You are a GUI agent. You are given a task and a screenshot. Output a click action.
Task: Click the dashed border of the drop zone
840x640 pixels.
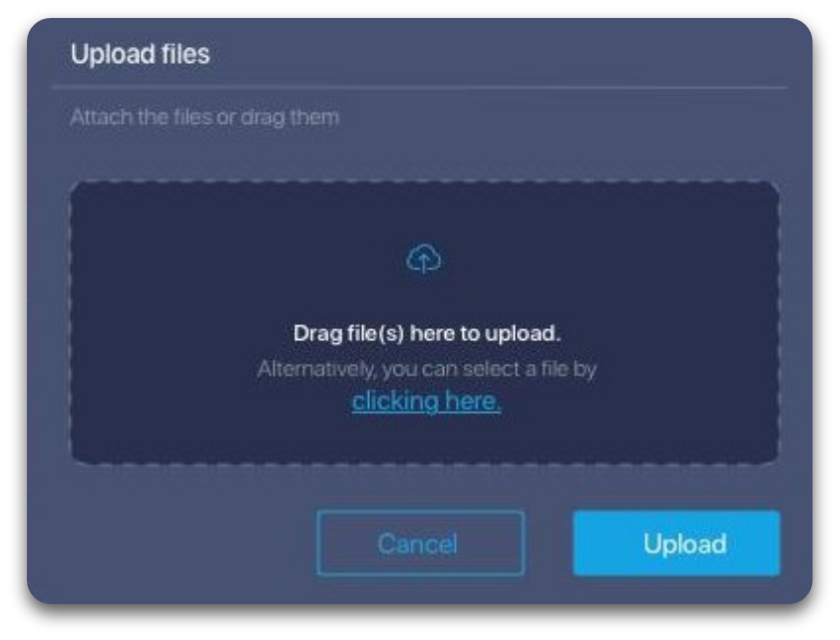coord(425,182)
